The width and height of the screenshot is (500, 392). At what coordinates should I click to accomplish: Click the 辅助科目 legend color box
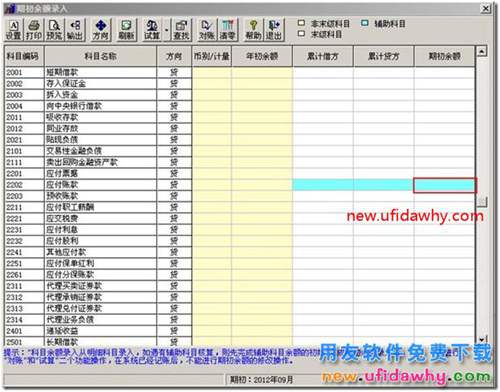(x=365, y=23)
